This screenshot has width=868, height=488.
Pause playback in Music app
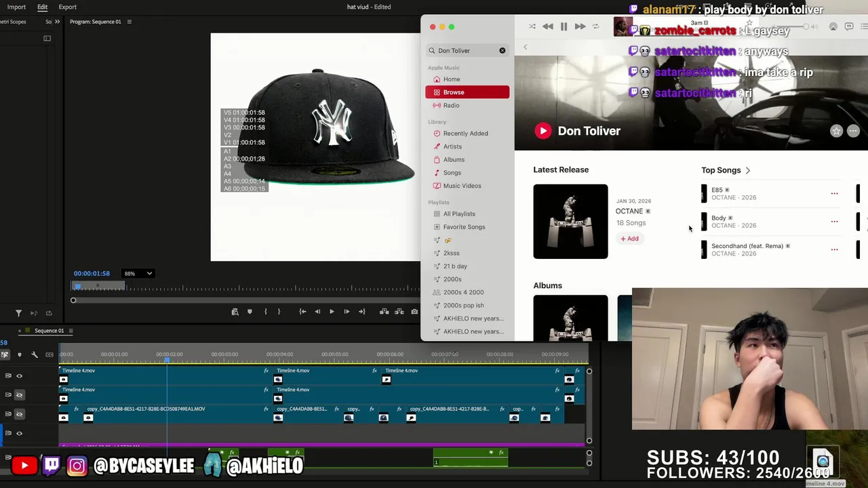(564, 26)
